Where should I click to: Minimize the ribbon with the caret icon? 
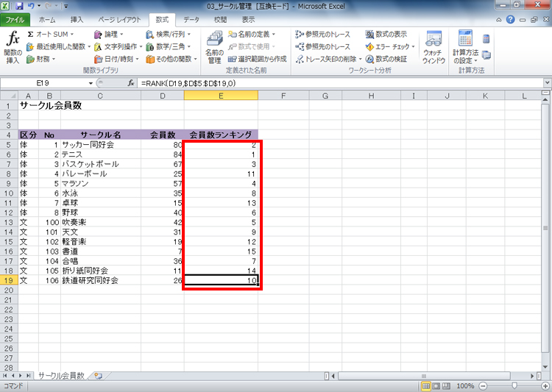click(x=499, y=20)
